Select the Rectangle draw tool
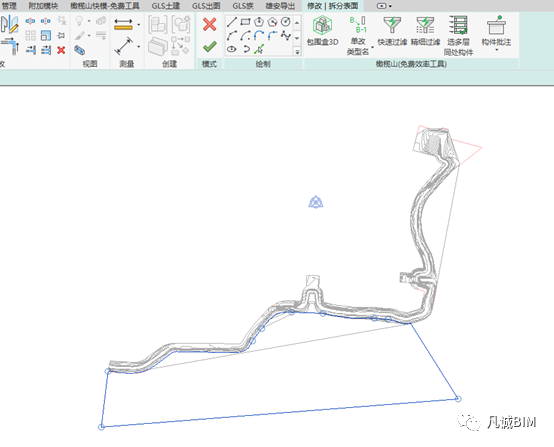The height and width of the screenshot is (447, 554). pyautogui.click(x=245, y=22)
